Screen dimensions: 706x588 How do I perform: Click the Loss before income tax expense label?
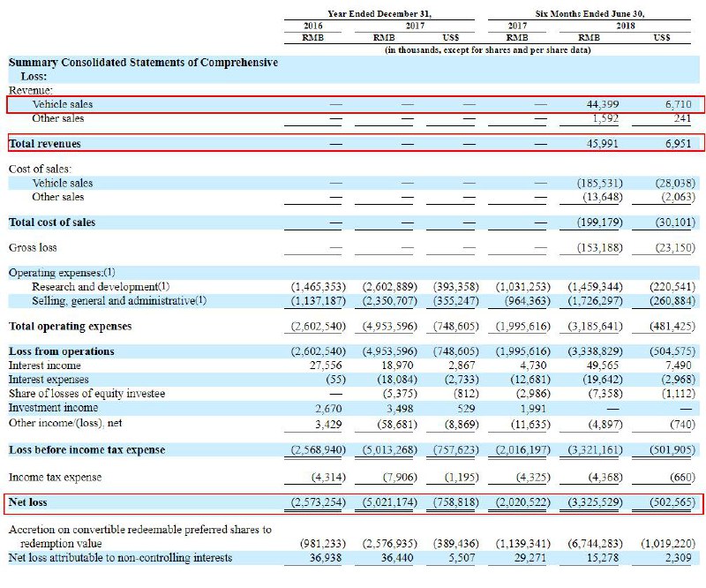pos(86,450)
